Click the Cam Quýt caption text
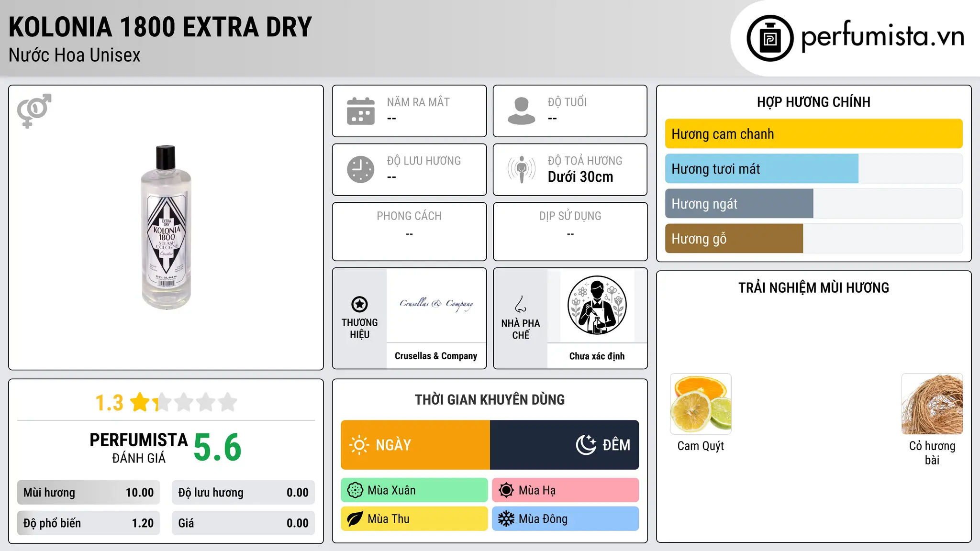This screenshot has height=551, width=980. point(701,446)
